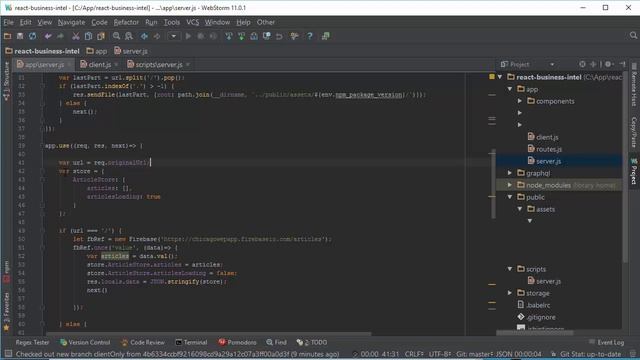Click the app folder breadcrumb

tap(96, 51)
